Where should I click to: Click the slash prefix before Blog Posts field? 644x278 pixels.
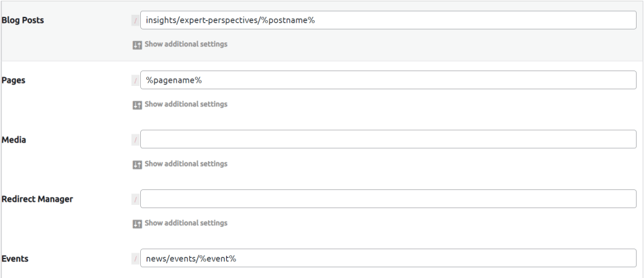[x=136, y=20]
